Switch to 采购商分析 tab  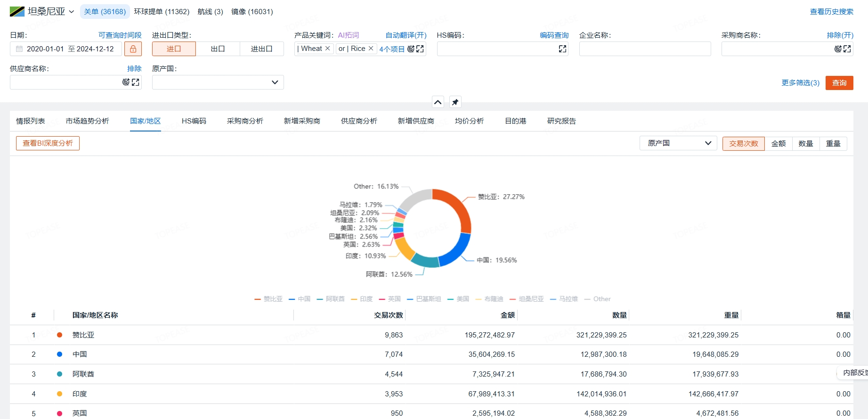[245, 121]
